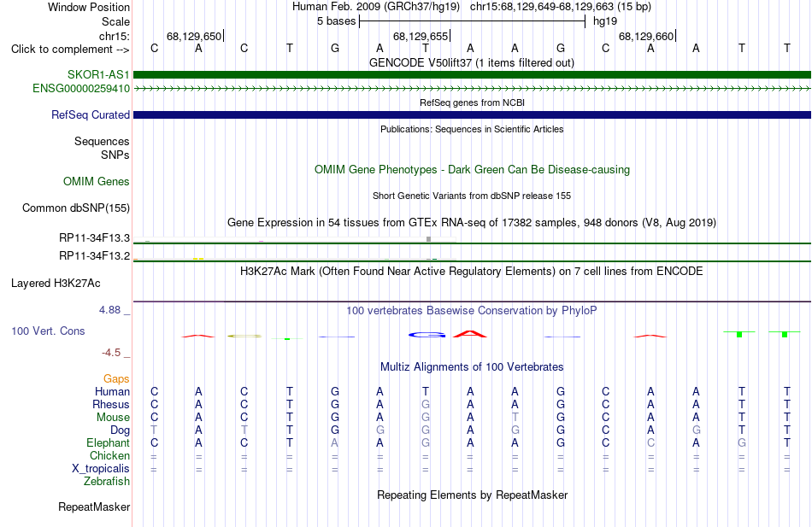Click the RepeatMasker track label
Image resolution: width=812 pixels, height=527 pixels.
[94, 507]
